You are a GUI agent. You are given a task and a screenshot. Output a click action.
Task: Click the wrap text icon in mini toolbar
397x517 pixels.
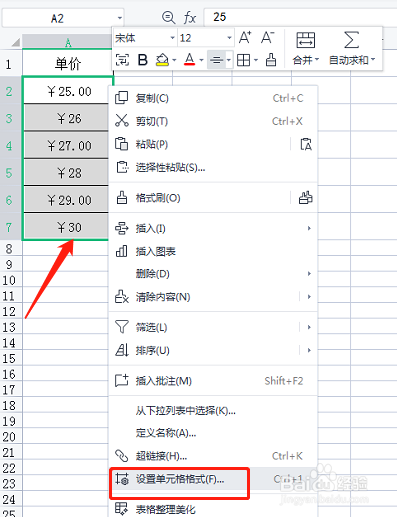point(122,60)
